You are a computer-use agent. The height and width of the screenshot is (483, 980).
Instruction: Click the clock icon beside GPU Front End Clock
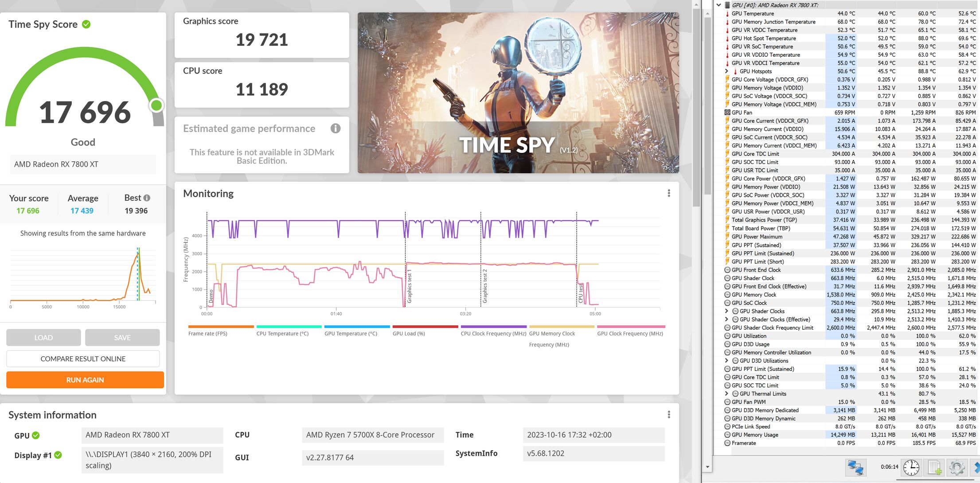click(x=727, y=270)
